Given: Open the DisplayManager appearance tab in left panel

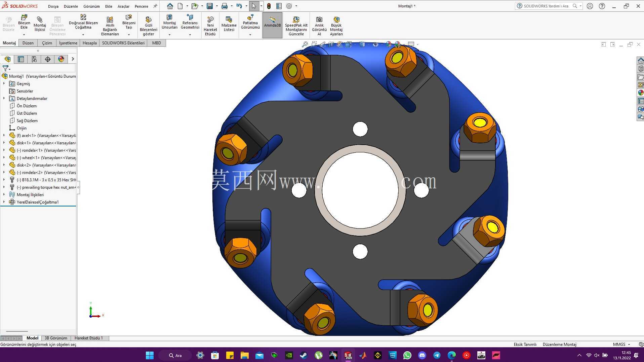Looking at the screenshot, I should click(61, 59).
